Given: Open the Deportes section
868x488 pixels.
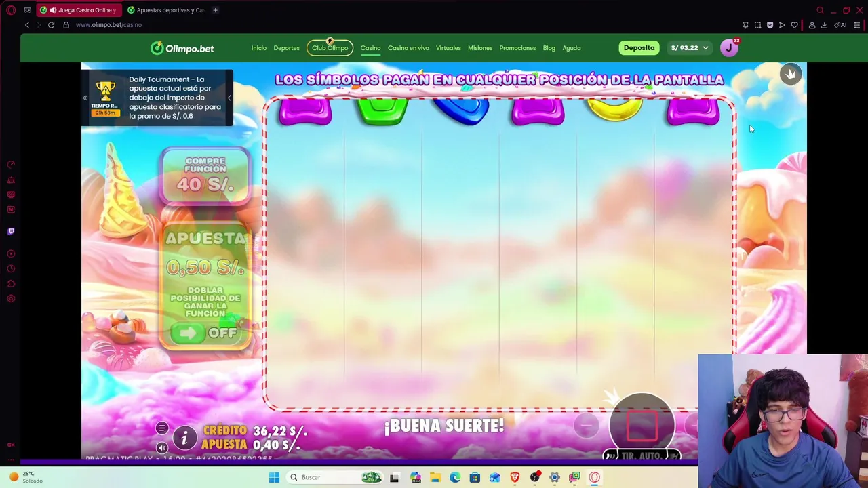Looking at the screenshot, I should (286, 48).
